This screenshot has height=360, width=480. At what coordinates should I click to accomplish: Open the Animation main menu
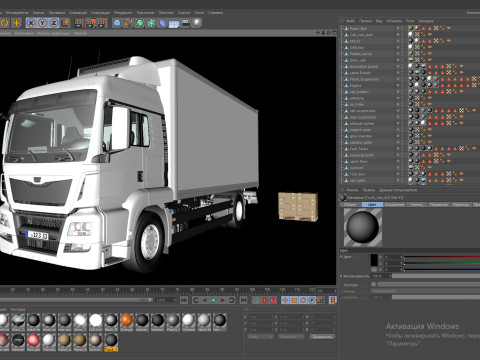78,13
